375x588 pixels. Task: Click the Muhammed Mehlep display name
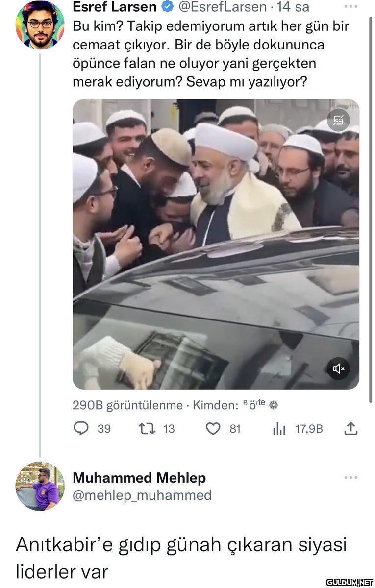[x=139, y=477]
